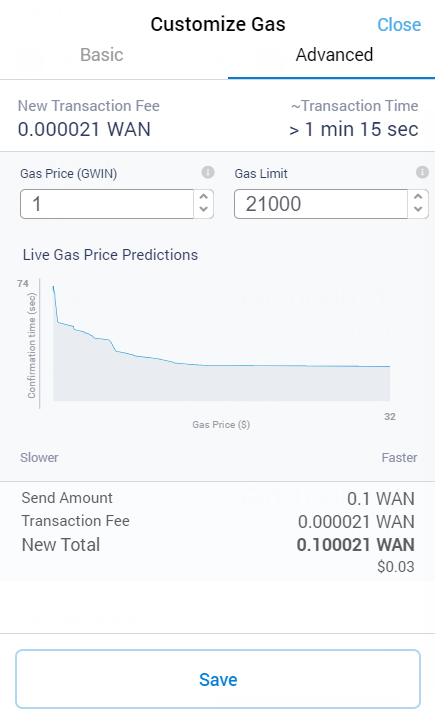Screen dimensions: 435x713
Task: Click the New Transaction Fee value
Action: [x=84, y=130]
